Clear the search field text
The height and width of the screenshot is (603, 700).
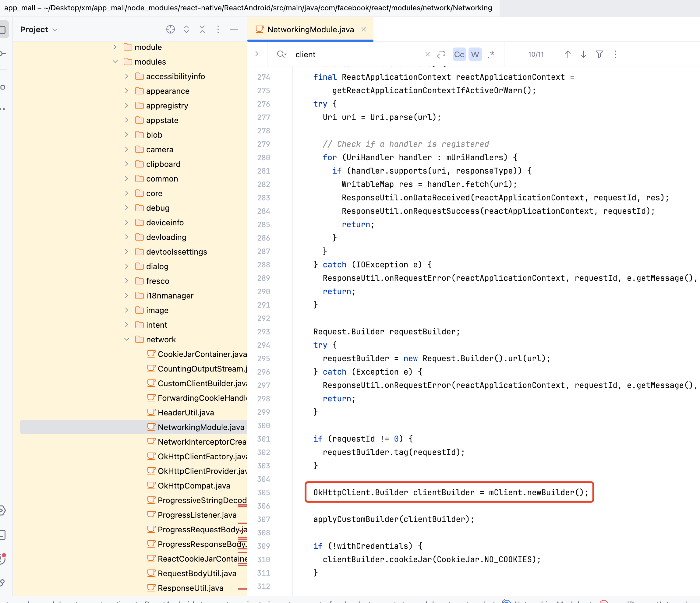pos(427,55)
